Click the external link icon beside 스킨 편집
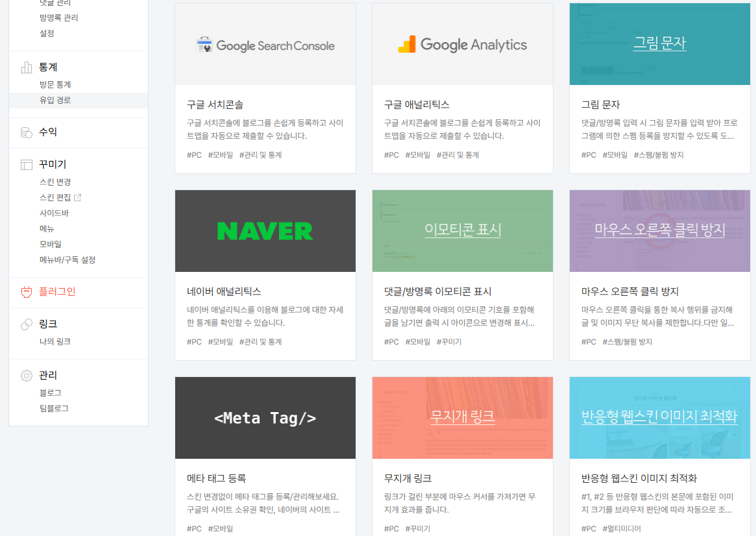 [77, 198]
